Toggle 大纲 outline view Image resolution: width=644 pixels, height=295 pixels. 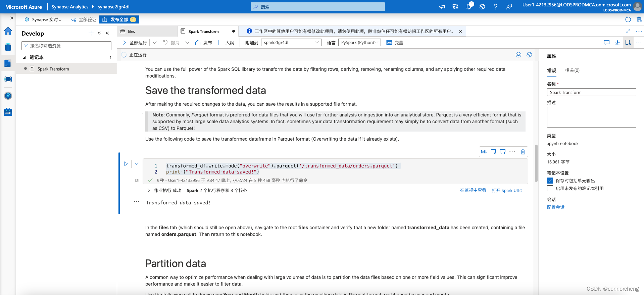(226, 43)
